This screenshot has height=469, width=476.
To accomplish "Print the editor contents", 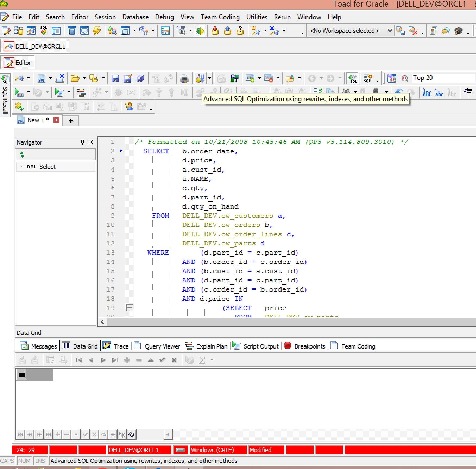I will click(184, 79).
